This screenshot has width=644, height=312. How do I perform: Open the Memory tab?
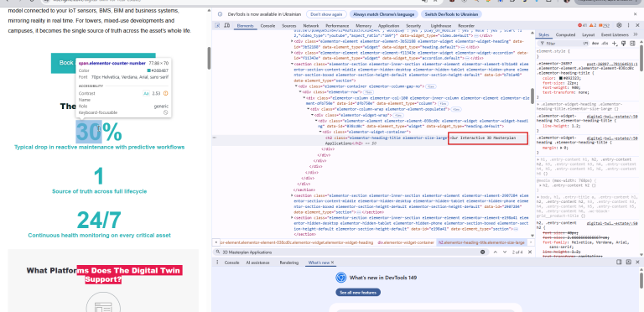pos(363,26)
